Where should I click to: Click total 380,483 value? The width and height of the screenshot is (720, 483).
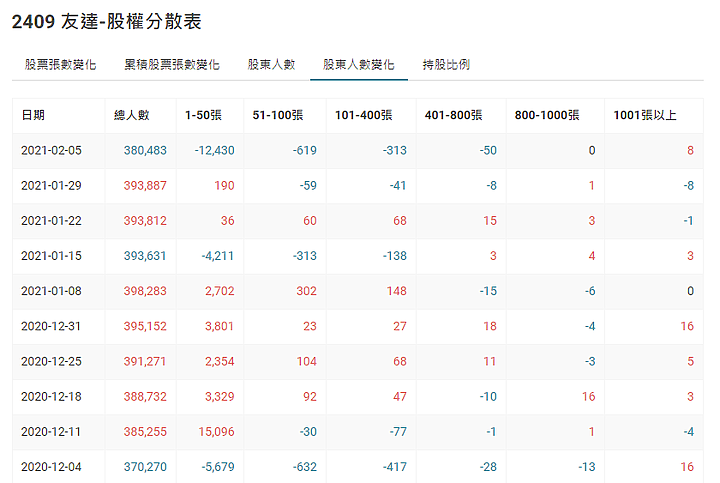pos(145,151)
